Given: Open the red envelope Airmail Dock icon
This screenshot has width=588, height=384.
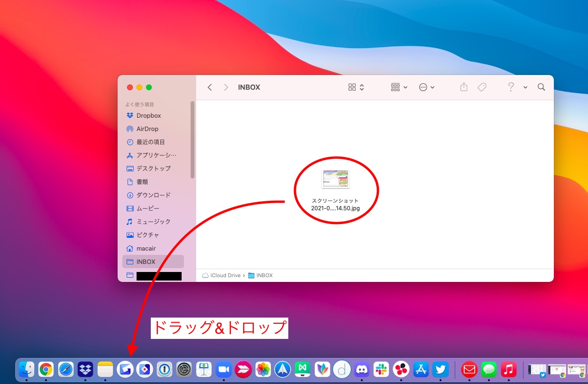Looking at the screenshot, I should tap(469, 369).
